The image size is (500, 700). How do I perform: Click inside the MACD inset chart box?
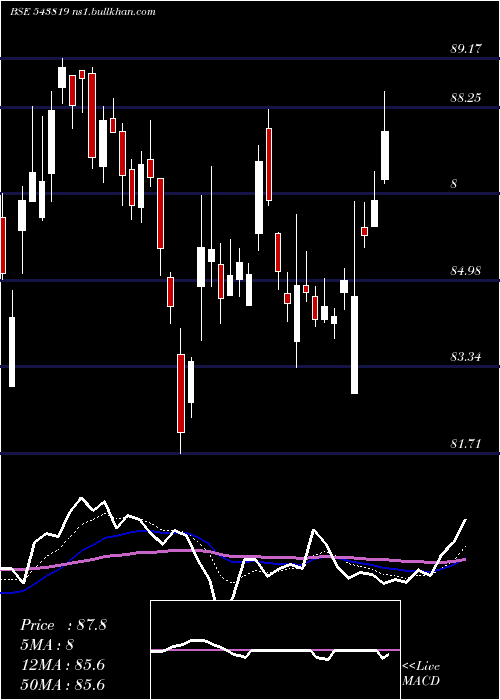[275, 650]
